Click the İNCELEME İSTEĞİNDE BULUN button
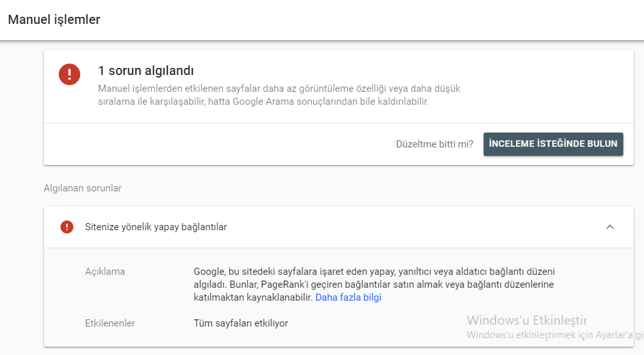Image resolution: width=644 pixels, height=355 pixels. tap(553, 144)
